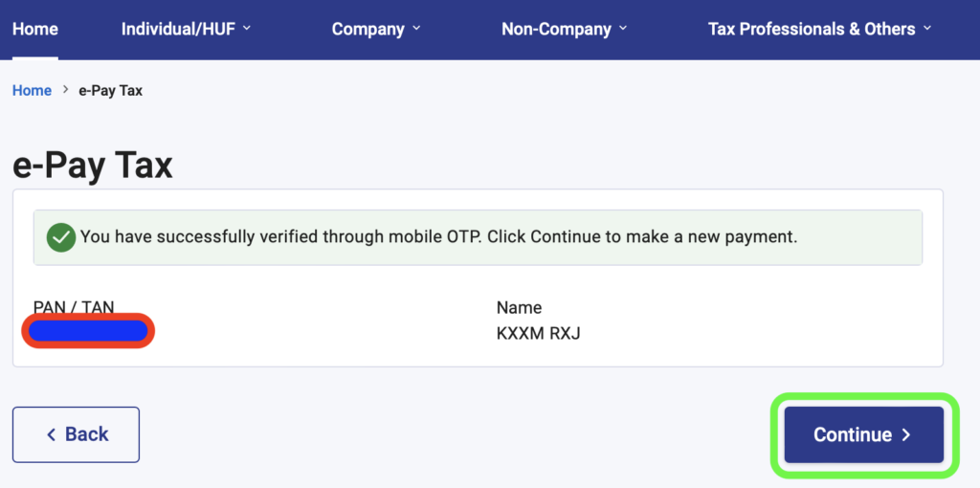
Task: Click the redacted PAN / TAN value
Action: coord(88,331)
